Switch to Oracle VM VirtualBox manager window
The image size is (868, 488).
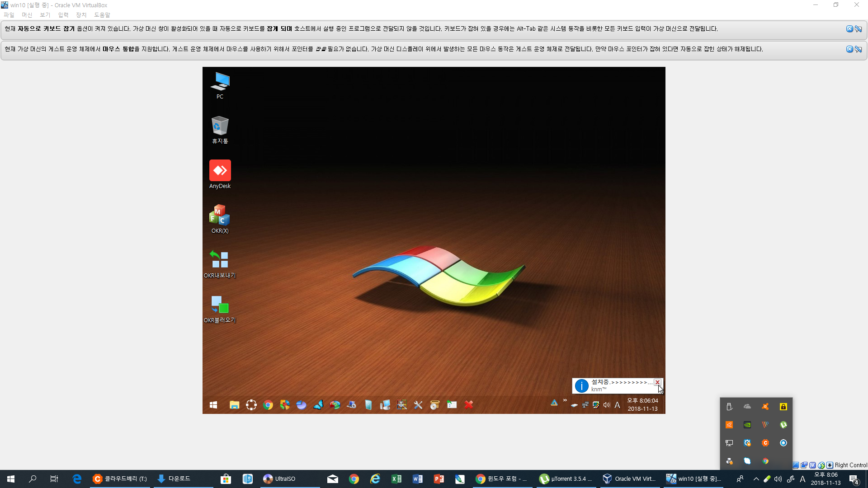[x=629, y=479]
